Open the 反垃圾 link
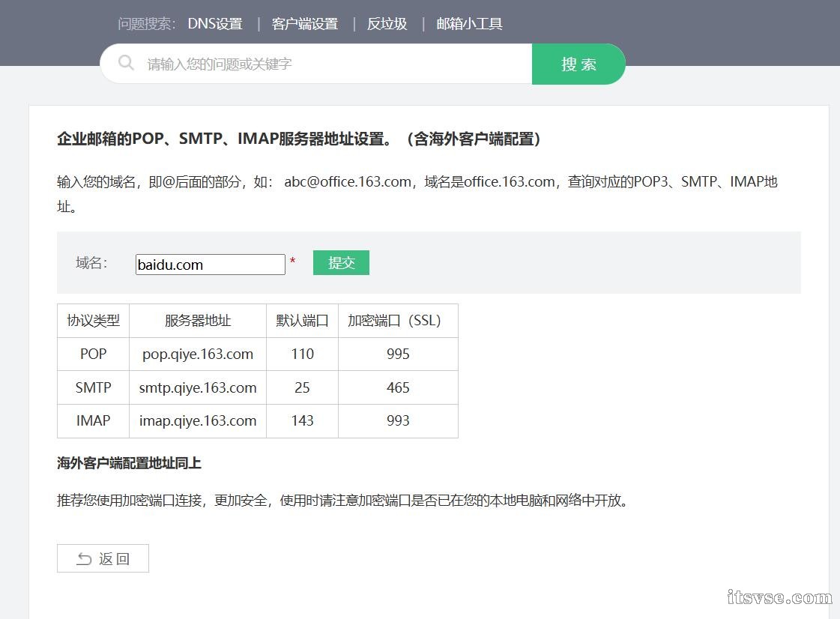The height and width of the screenshot is (619, 840). pyautogui.click(x=387, y=23)
